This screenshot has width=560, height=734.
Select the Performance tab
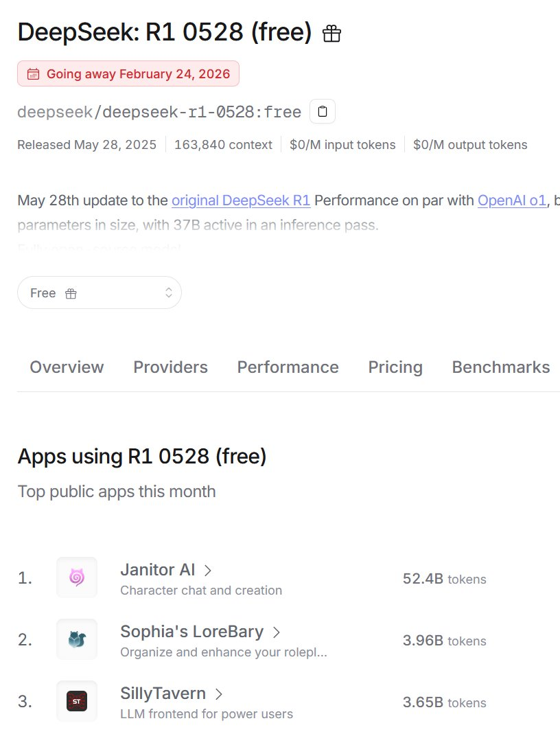[288, 367]
